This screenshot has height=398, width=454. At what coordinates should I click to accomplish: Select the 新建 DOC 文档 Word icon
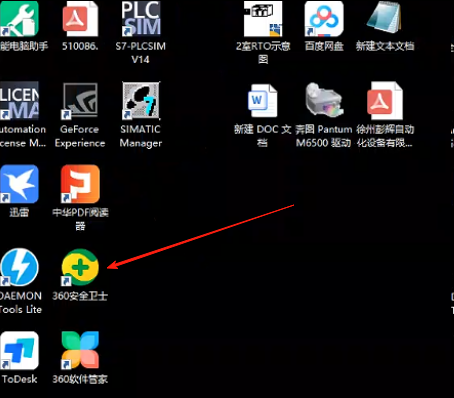(263, 100)
